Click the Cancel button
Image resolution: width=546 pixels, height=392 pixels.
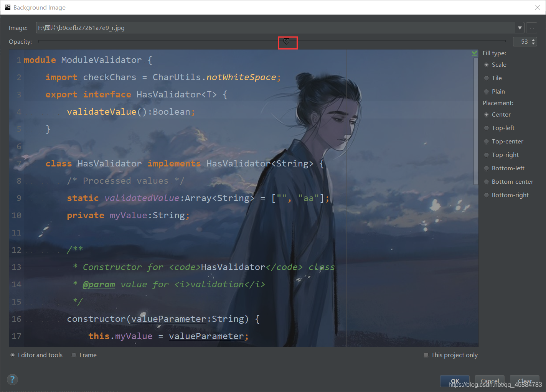click(x=490, y=381)
